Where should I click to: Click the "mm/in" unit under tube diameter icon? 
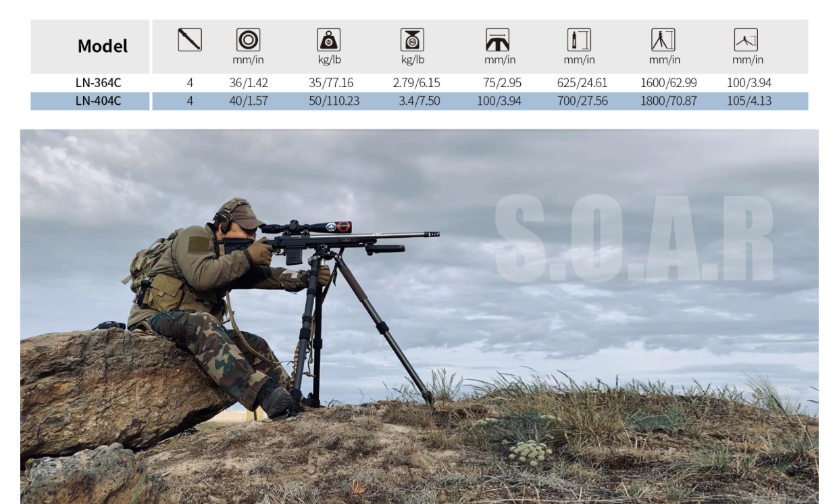[x=248, y=59]
